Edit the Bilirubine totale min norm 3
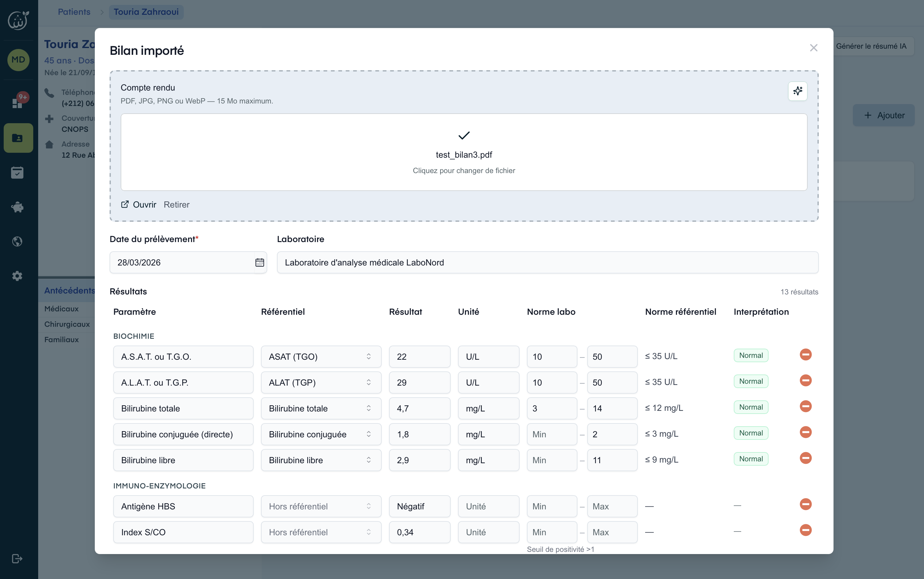This screenshot has height=579, width=924. point(552,409)
